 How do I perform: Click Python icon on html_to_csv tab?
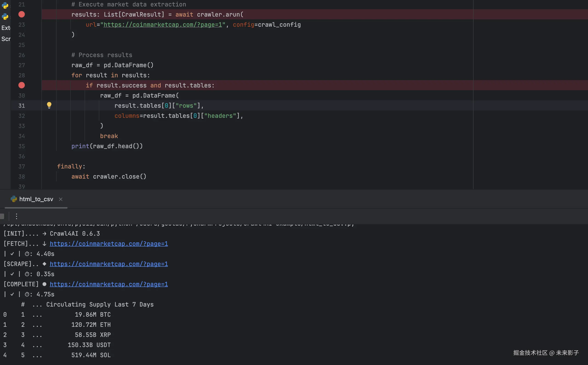click(x=14, y=199)
